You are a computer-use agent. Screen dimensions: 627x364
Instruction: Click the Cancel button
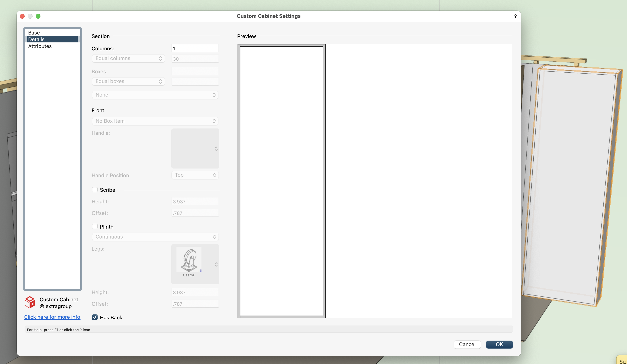pos(467,344)
